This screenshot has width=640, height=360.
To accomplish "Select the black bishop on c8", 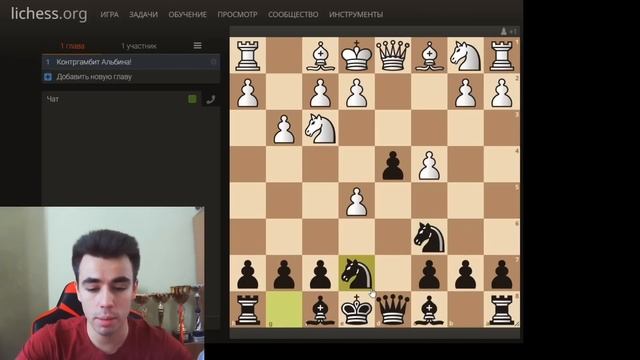I will point(429,309).
